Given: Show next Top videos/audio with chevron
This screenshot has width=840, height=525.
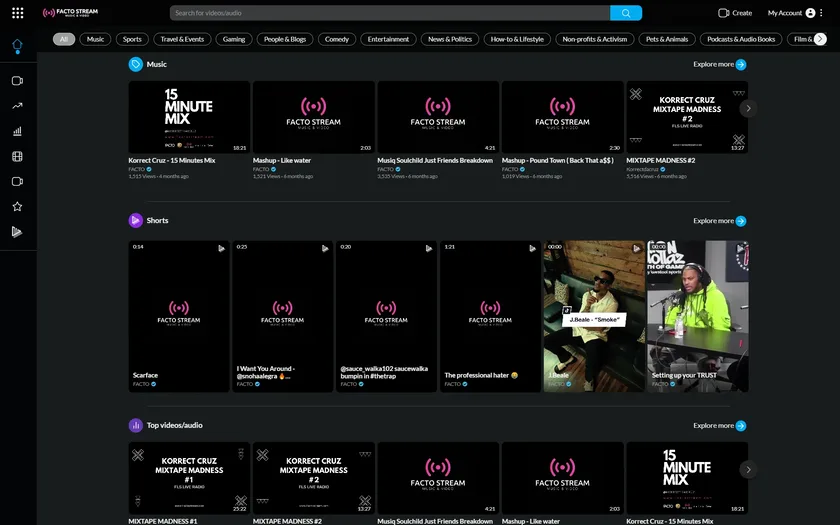Looking at the screenshot, I should click(x=748, y=469).
